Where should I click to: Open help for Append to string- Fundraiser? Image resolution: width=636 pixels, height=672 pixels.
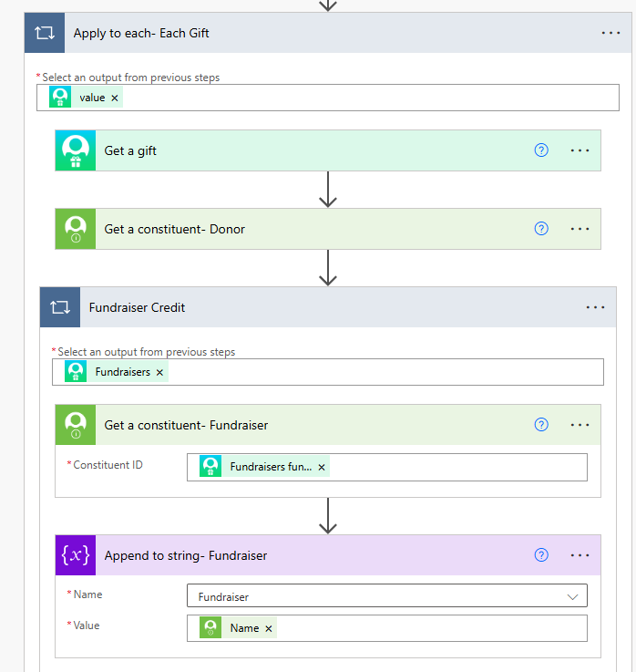[541, 555]
